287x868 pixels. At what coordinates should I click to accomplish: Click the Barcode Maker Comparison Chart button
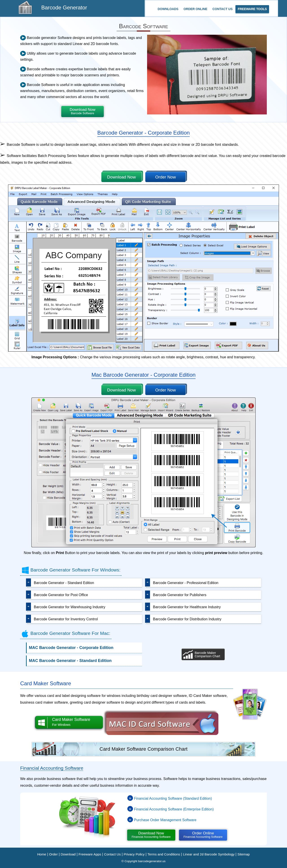pyautogui.click(x=203, y=654)
